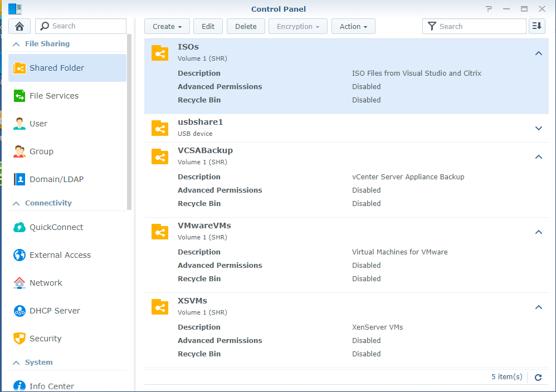Image resolution: width=556 pixels, height=392 pixels.
Task: Open the User settings section
Action: tap(38, 124)
